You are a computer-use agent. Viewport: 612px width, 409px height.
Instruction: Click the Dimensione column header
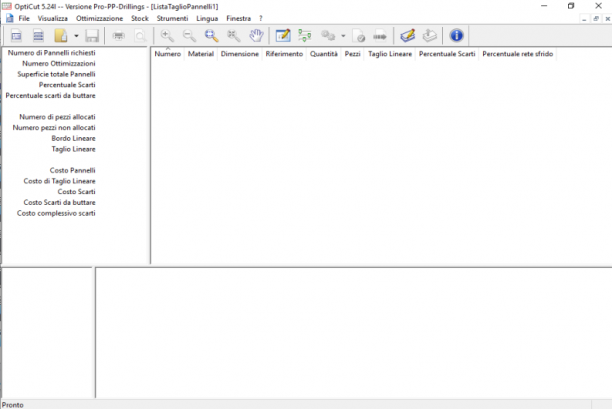pos(240,54)
